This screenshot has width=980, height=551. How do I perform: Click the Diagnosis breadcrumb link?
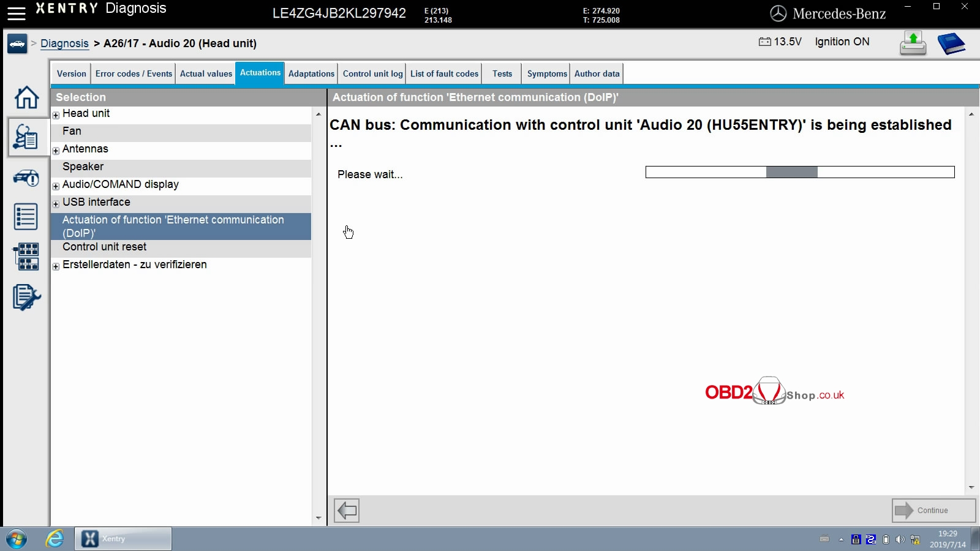coord(64,43)
